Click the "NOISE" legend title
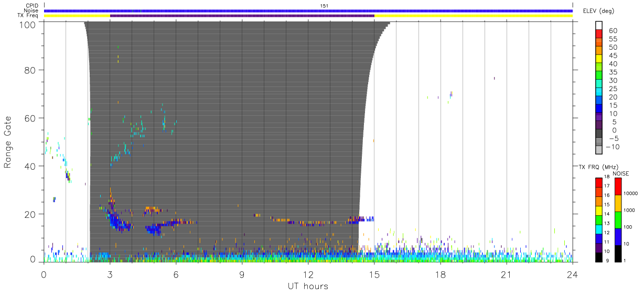Viewport: 644px width, 297px height. click(x=620, y=173)
